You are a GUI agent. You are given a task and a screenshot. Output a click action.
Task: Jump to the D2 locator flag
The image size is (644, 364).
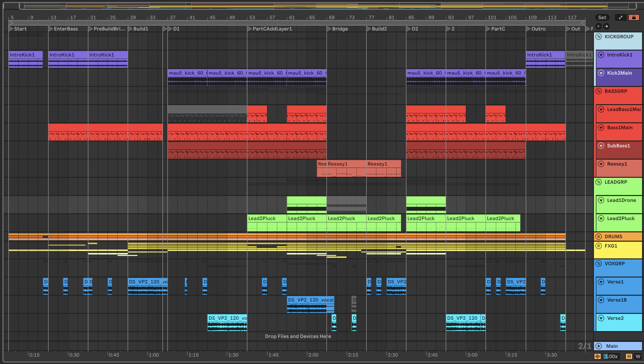pyautogui.click(x=408, y=29)
